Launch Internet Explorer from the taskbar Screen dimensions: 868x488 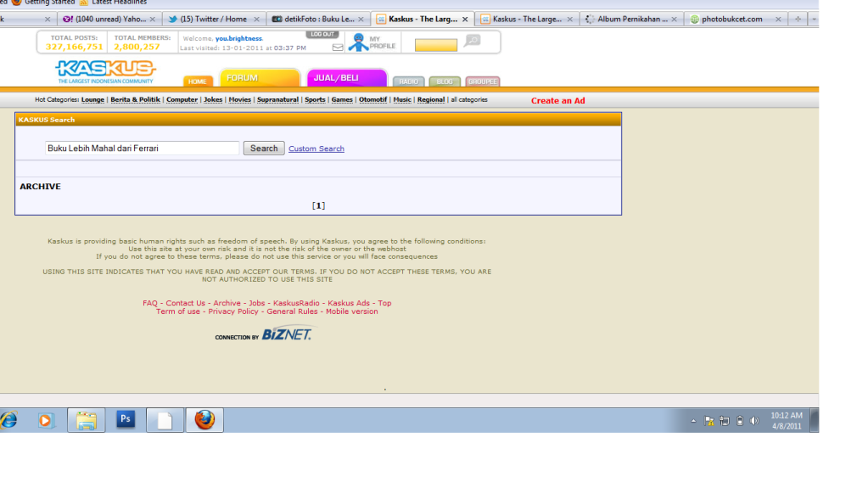pos(8,420)
